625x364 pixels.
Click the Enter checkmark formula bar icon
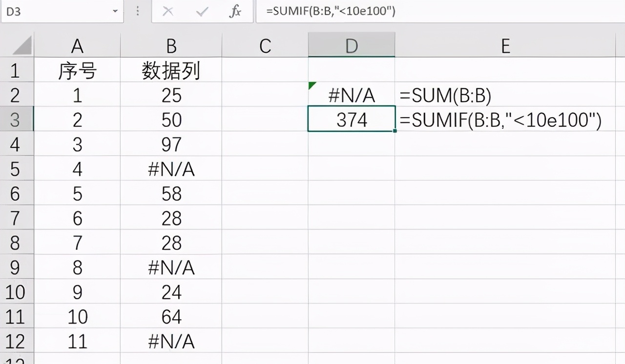tap(202, 12)
